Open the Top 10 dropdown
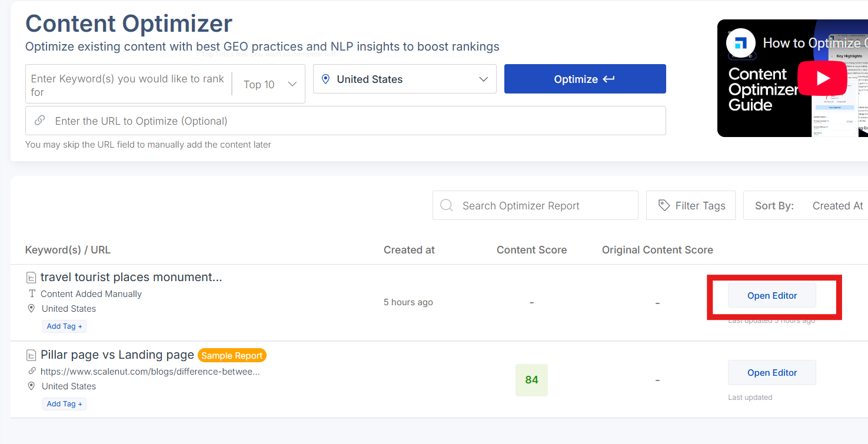 tap(270, 84)
